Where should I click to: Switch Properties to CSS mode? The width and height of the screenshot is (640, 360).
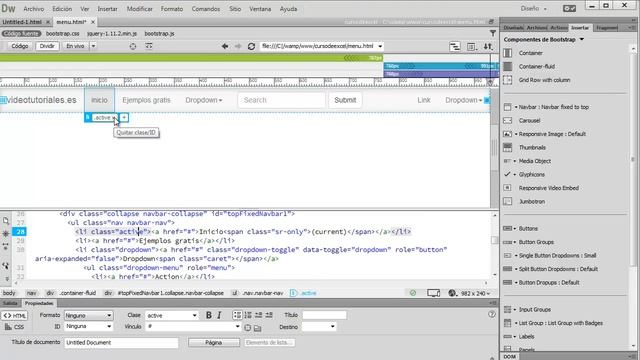(x=15, y=327)
